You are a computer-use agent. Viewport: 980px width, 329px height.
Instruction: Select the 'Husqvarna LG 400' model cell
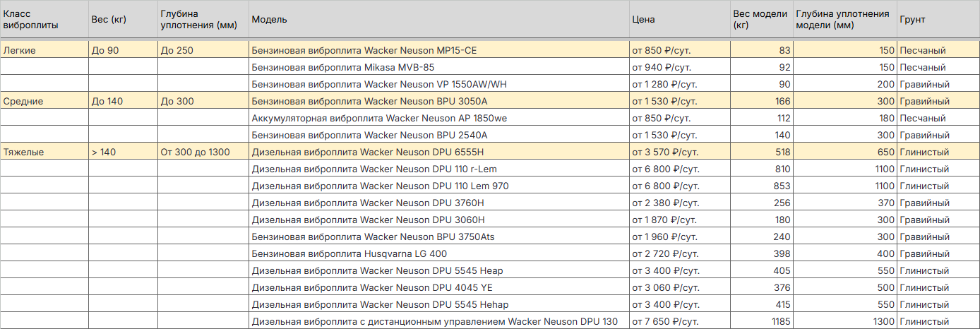[439, 254]
